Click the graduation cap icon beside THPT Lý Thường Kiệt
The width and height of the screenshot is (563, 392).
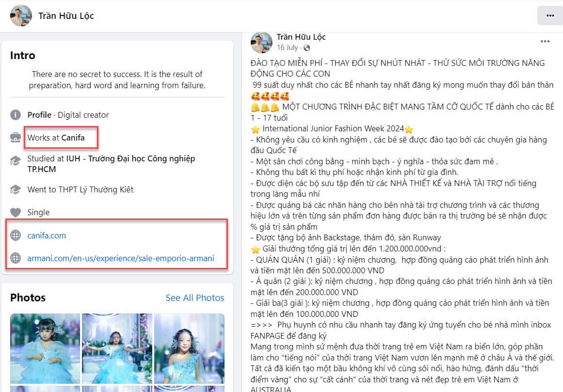[x=16, y=189]
